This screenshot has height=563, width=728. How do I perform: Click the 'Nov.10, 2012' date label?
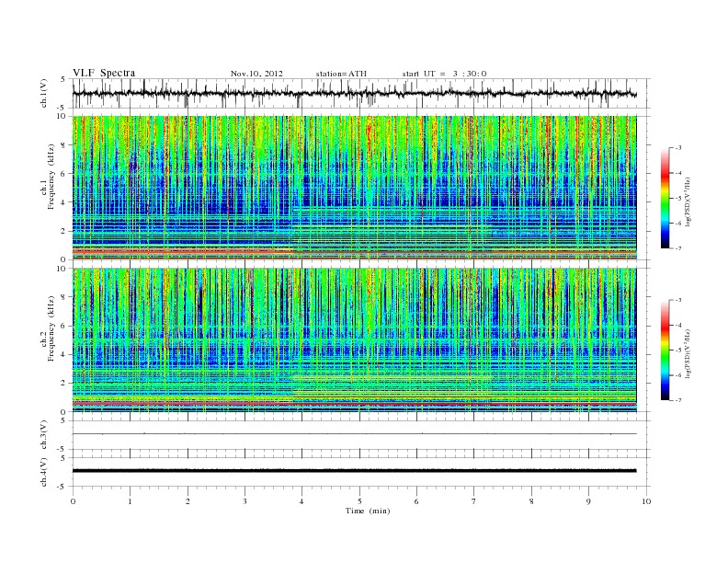[x=256, y=74]
